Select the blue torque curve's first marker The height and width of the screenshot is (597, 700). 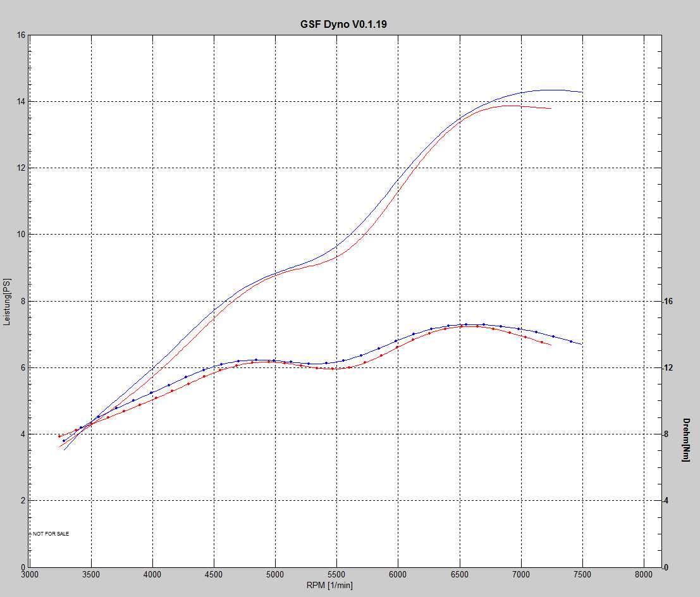(64, 441)
